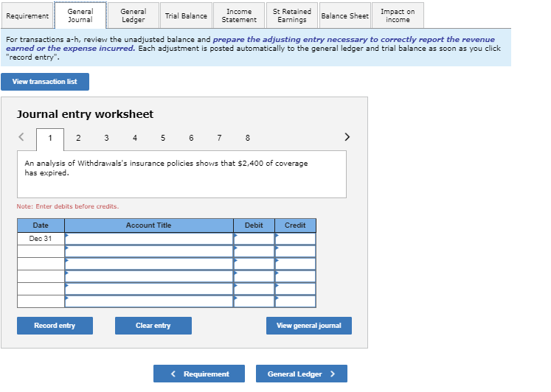Screen dimensions: 551x392
Task: Open Account Title dropdown in third row
Action: (x=149, y=264)
